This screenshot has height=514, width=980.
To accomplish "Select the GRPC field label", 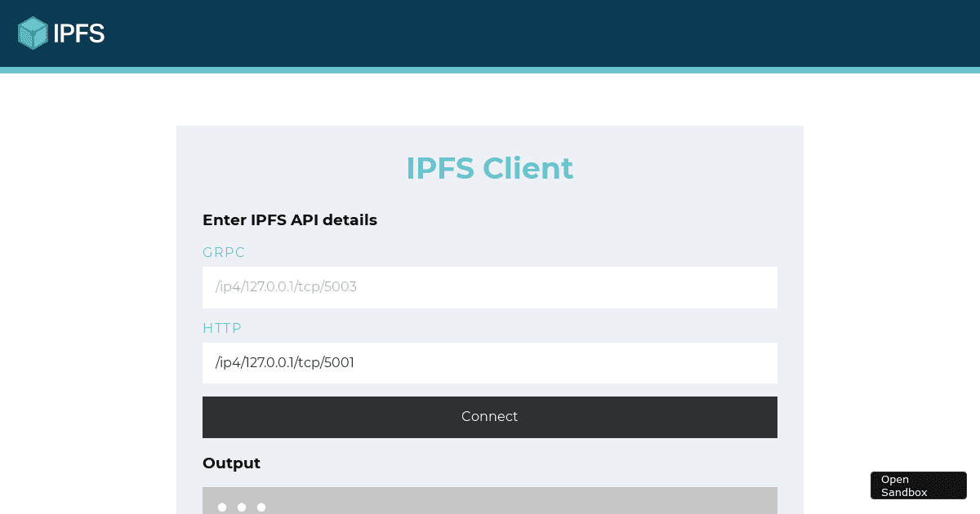I will (224, 253).
